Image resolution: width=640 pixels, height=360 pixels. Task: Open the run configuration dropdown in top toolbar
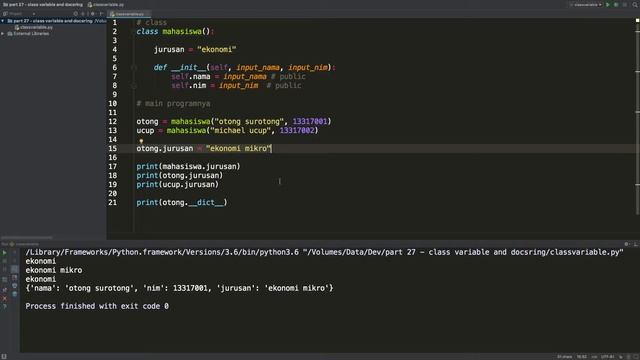point(586,4)
